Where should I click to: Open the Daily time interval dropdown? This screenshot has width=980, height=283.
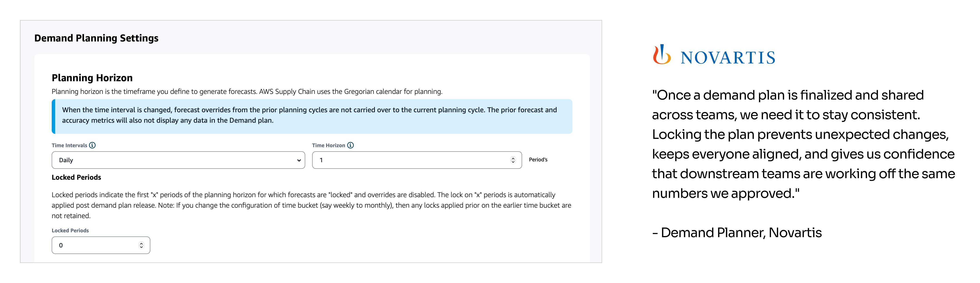(178, 160)
